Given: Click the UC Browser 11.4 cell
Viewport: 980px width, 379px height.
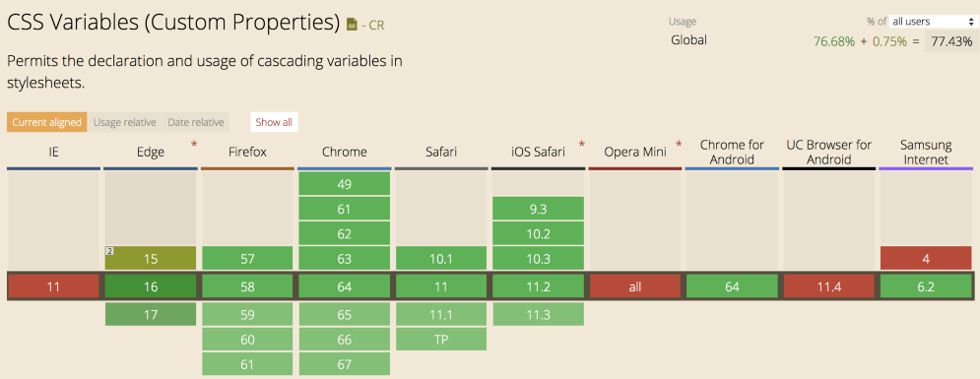Looking at the screenshot, I should [829, 286].
